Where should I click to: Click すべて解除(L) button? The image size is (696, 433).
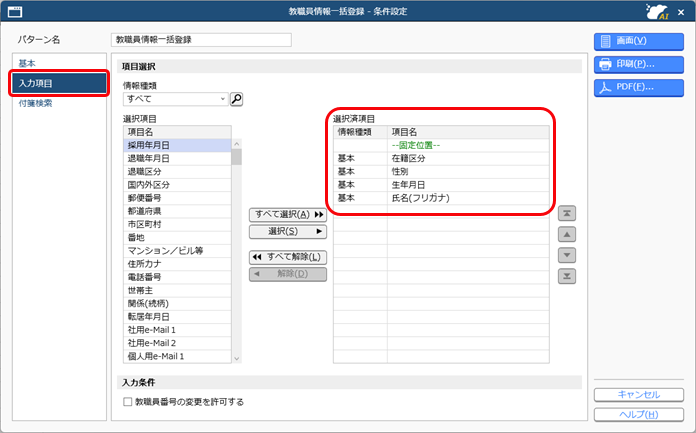[x=288, y=257]
